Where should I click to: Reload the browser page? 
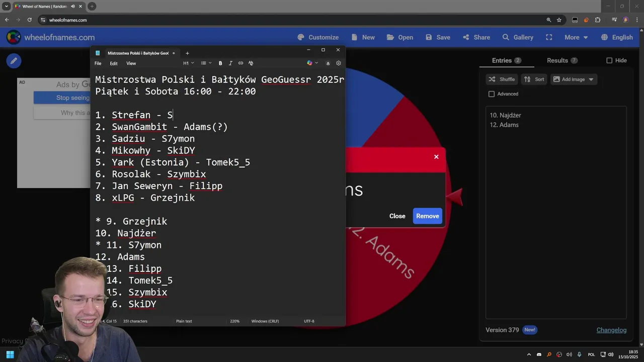(x=30, y=20)
